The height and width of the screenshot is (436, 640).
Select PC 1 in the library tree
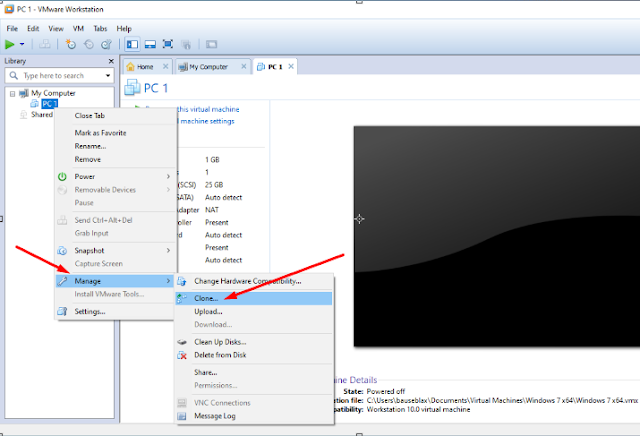(49, 104)
